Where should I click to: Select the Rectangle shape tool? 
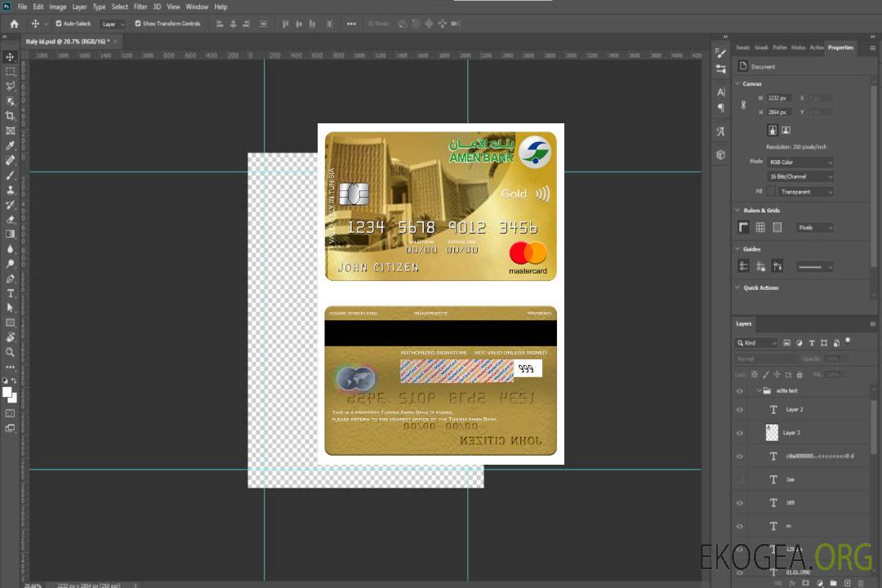[x=10, y=323]
